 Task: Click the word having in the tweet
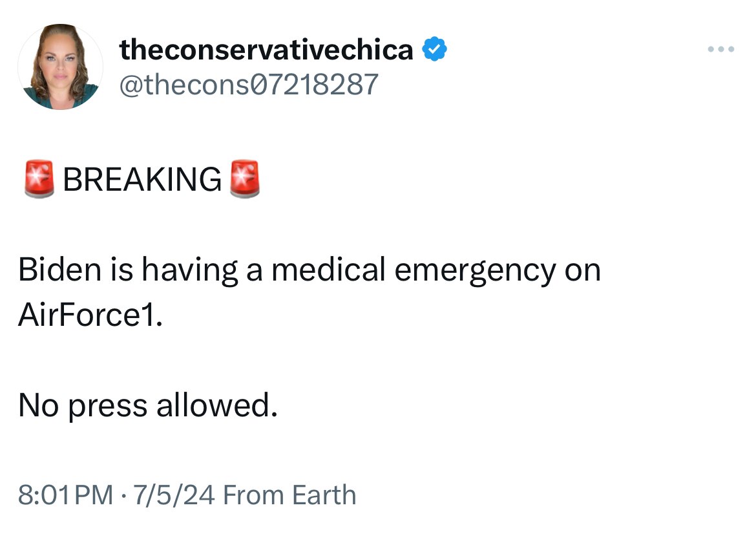pos(189,272)
